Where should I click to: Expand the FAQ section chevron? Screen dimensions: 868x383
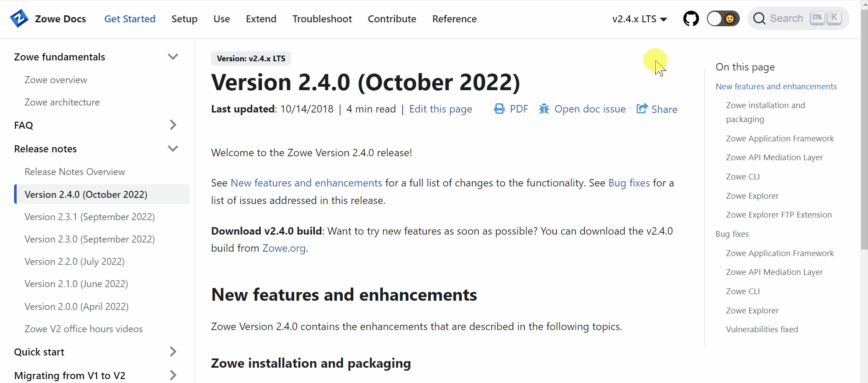pyautogui.click(x=173, y=125)
